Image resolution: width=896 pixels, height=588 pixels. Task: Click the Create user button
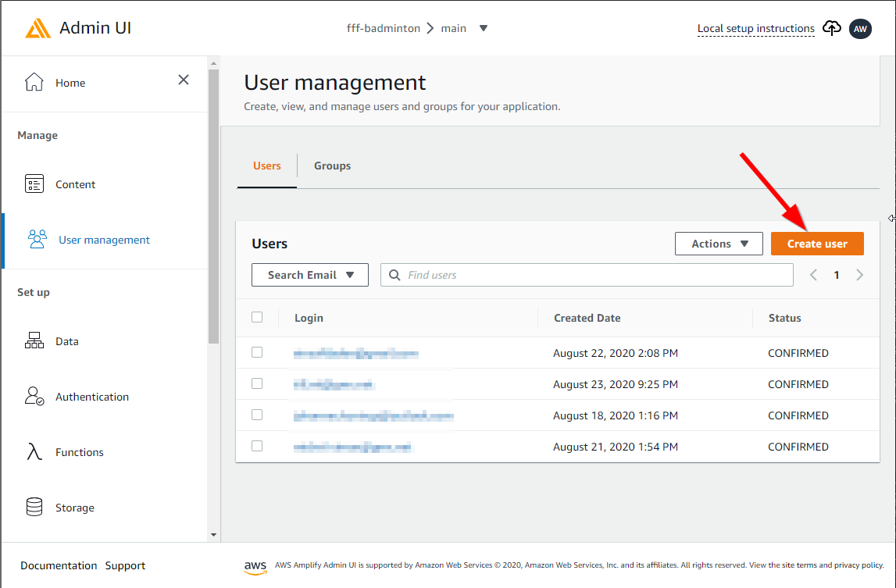pyautogui.click(x=817, y=243)
